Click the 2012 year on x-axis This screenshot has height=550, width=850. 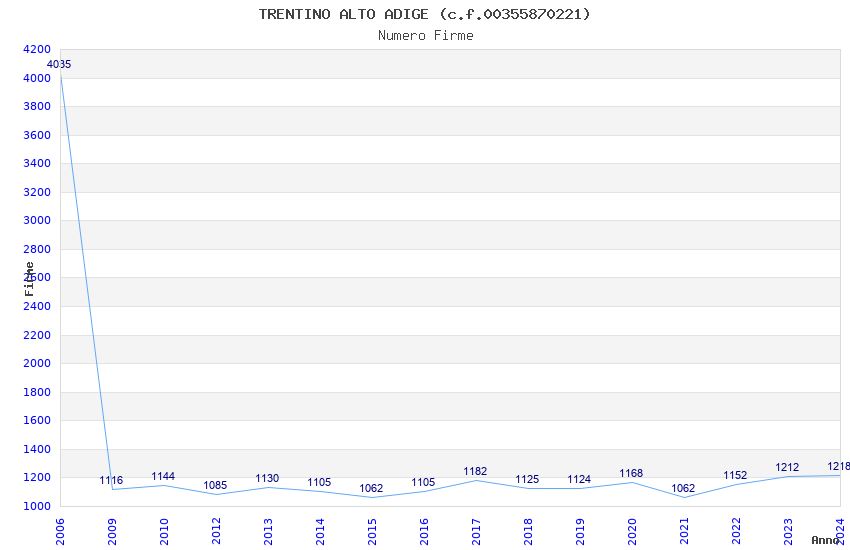pyautogui.click(x=216, y=532)
